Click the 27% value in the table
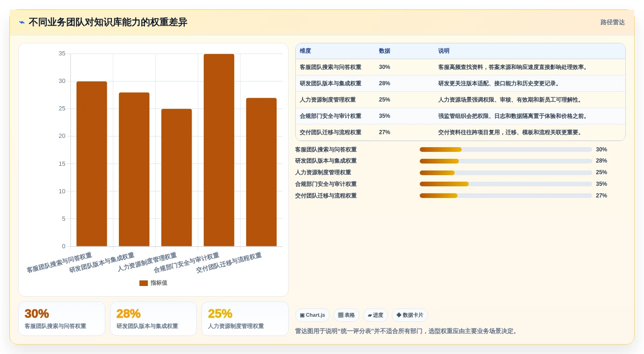 point(385,132)
